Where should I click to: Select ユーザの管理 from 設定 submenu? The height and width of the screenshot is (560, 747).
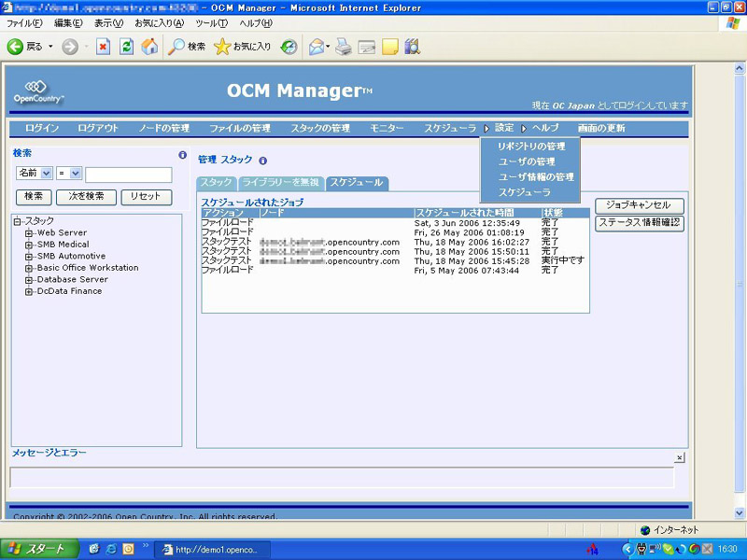tap(527, 161)
